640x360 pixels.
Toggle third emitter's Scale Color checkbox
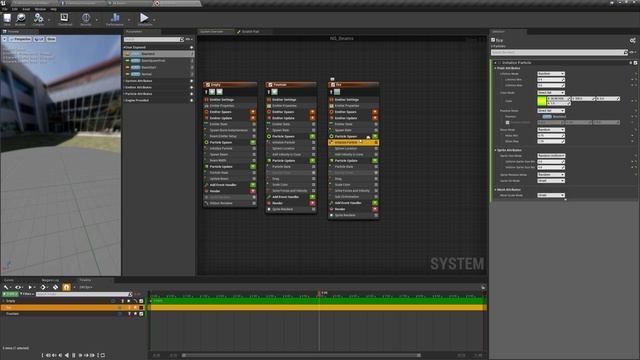pos(376,184)
